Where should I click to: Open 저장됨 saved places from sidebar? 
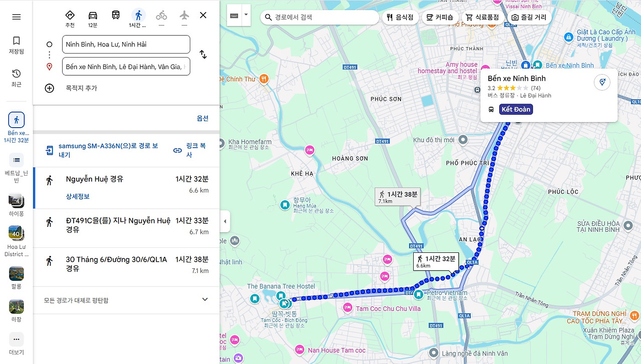[x=16, y=45]
